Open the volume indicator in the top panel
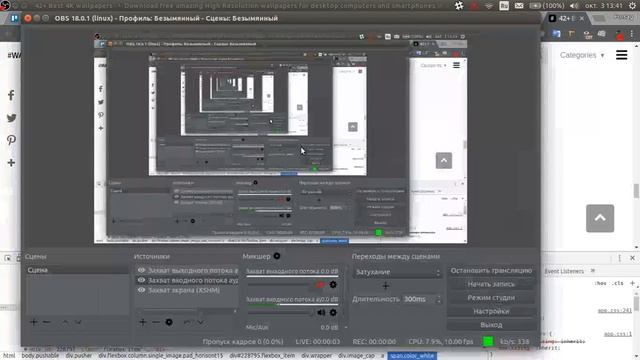640x360 pixels. [573, 6]
